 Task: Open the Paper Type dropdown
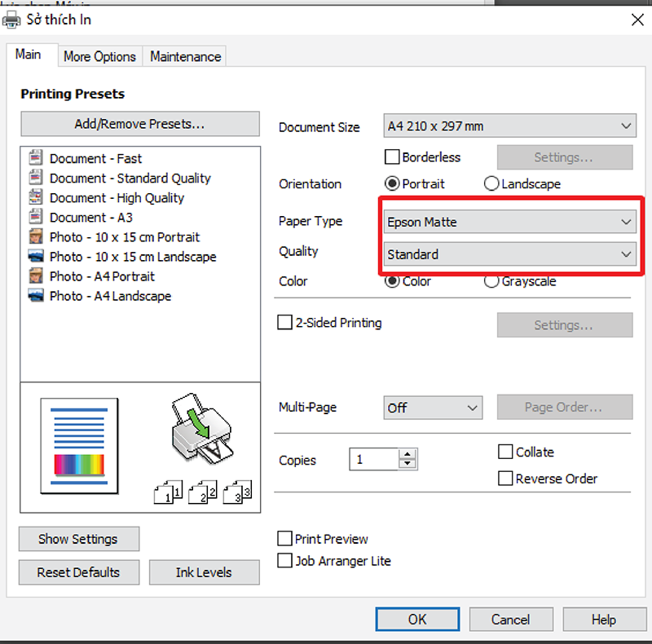(x=510, y=222)
